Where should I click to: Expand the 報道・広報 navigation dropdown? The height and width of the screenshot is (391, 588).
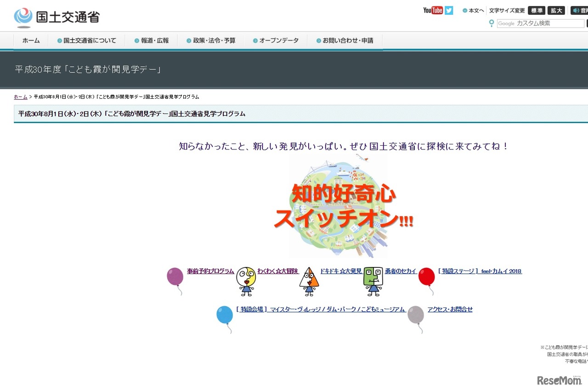(152, 40)
